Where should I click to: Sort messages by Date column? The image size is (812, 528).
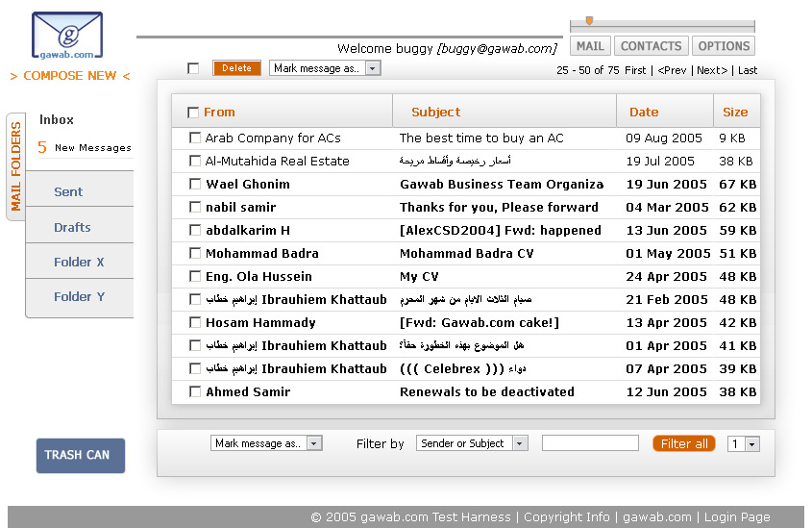(644, 112)
